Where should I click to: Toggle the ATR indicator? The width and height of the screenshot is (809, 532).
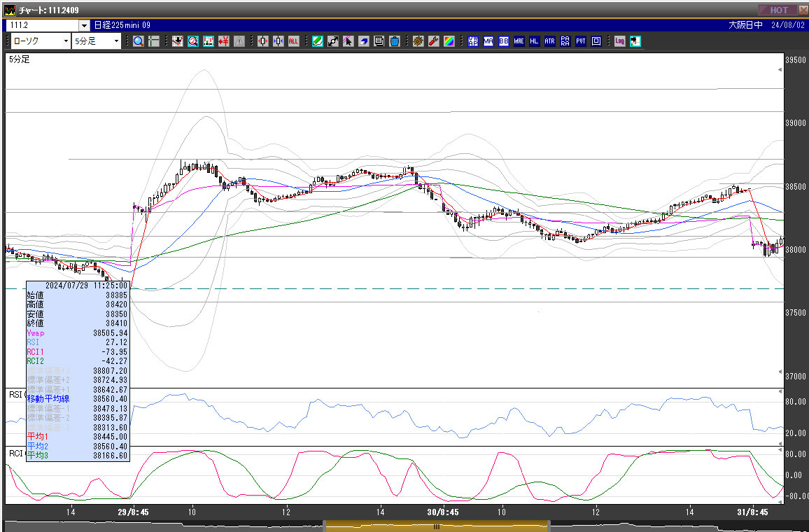[550, 41]
